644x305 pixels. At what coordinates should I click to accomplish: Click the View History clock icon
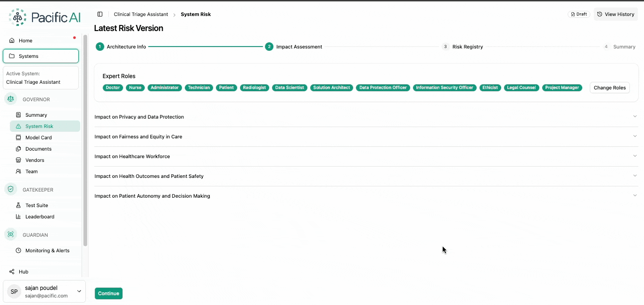point(600,14)
